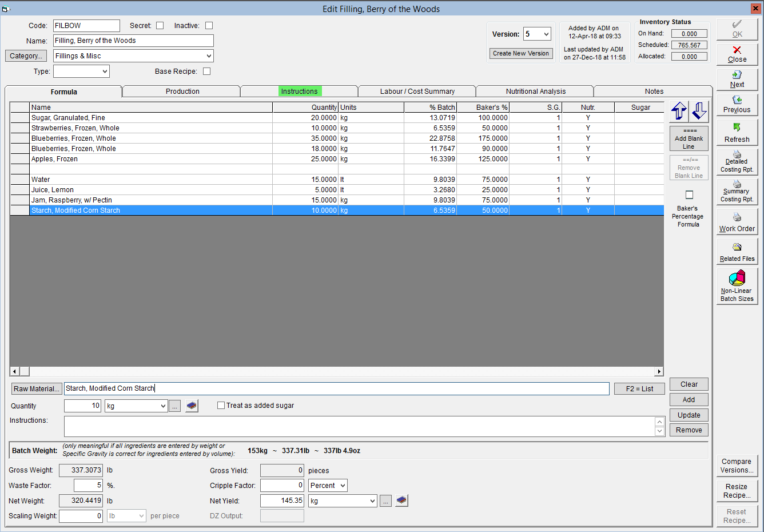Click the Quantity value field
This screenshot has height=532, width=764.
(83, 406)
